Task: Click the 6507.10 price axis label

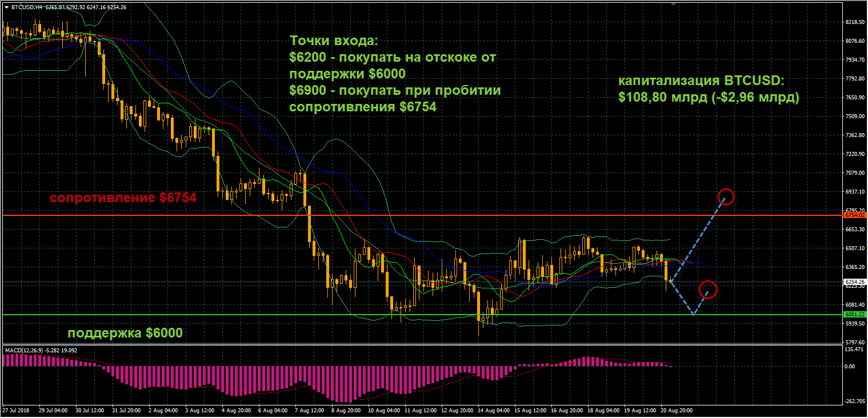Action: click(x=854, y=248)
